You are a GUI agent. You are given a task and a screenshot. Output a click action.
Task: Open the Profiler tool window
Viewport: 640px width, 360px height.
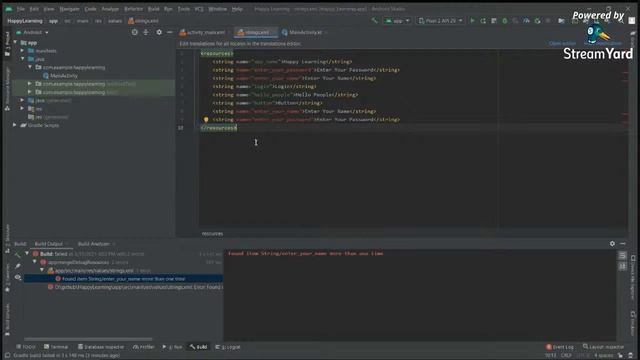tap(144, 347)
